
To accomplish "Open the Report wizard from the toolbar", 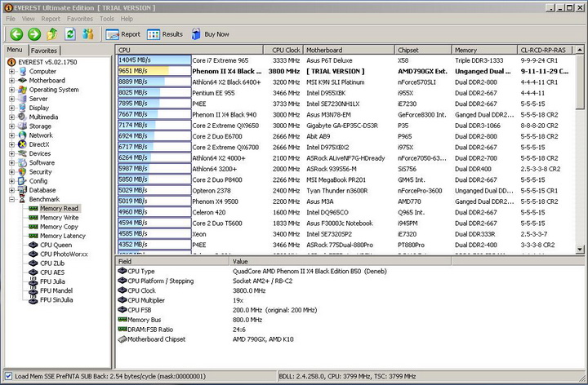I will (x=123, y=34).
